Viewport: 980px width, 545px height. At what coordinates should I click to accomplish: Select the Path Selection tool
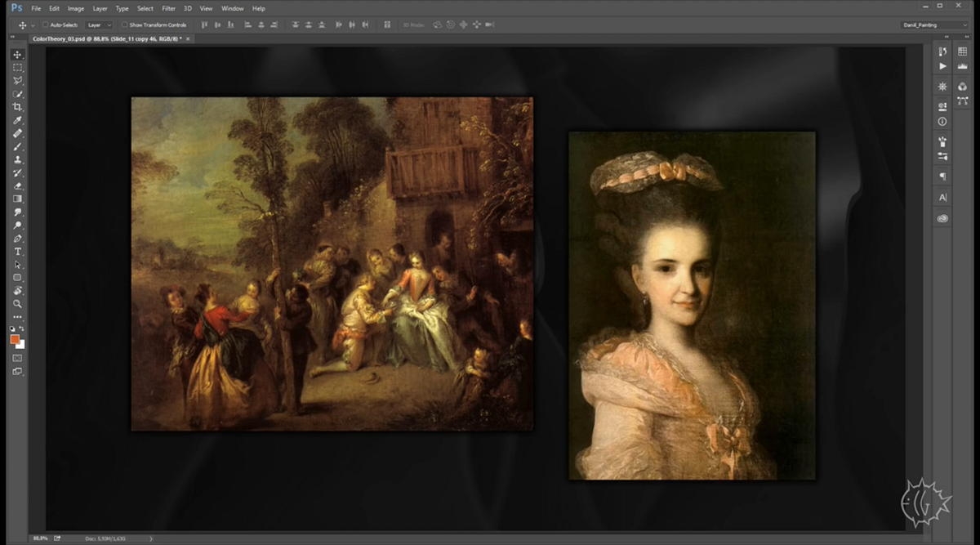17,265
